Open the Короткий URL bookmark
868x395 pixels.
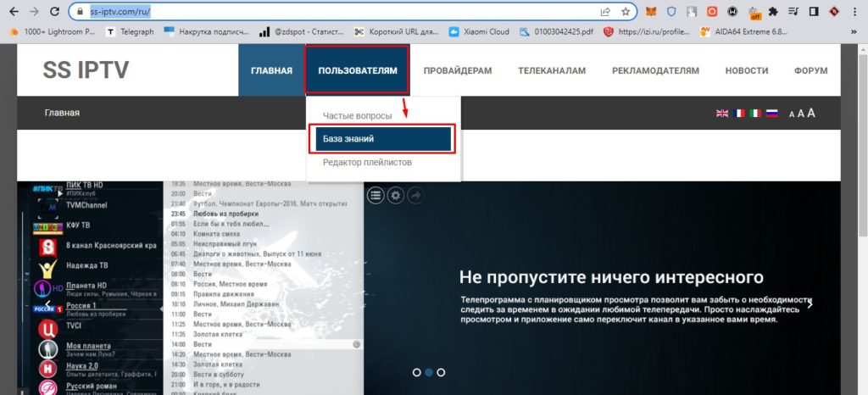pyautogui.click(x=397, y=31)
